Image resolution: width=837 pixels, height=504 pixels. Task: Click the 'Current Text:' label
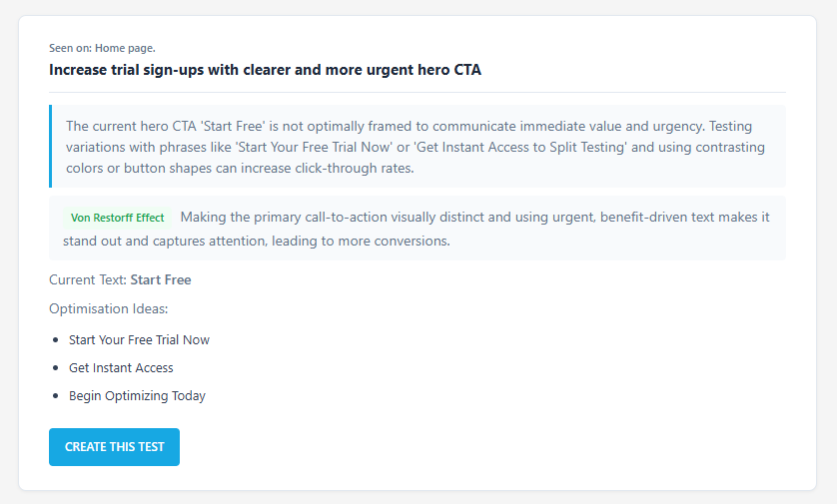88,280
